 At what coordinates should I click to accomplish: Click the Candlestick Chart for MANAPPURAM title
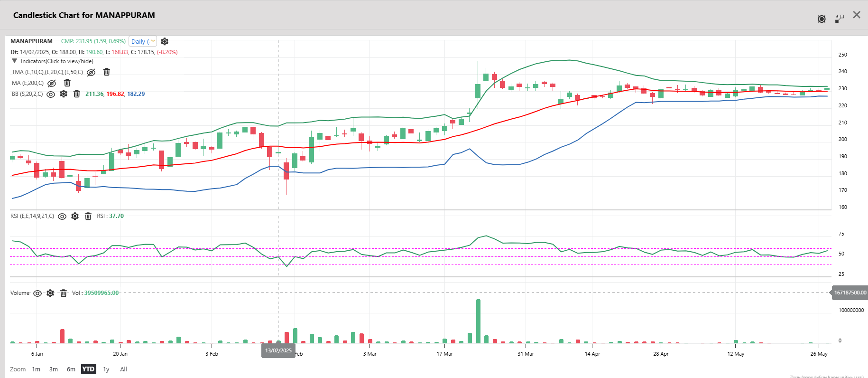pos(84,15)
